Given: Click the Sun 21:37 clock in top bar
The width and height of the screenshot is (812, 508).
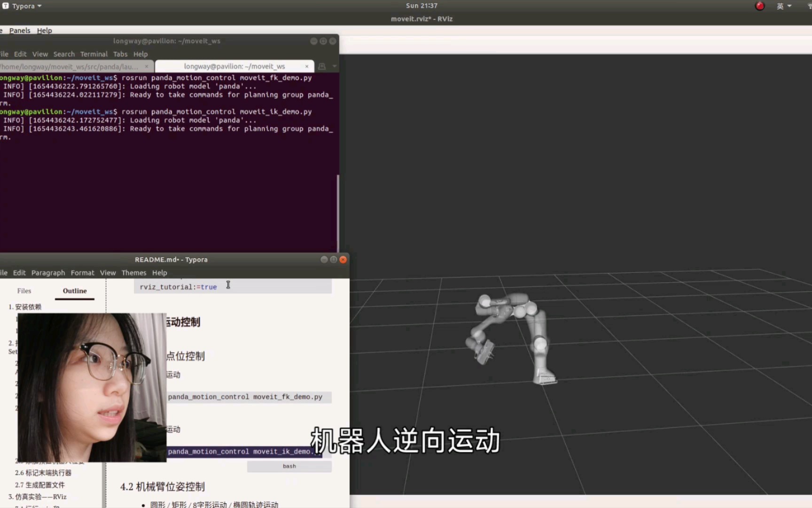Looking at the screenshot, I should tap(422, 6).
